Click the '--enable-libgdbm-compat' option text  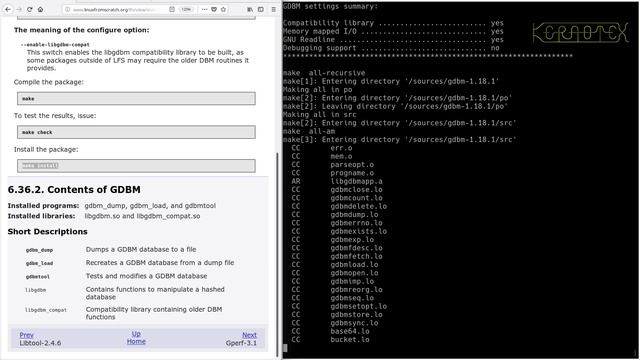[55, 44]
